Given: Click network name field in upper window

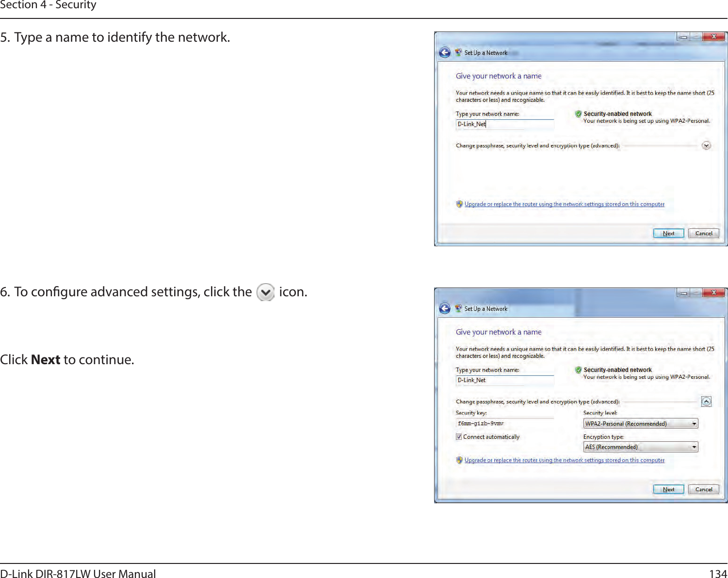Looking at the screenshot, I should pyautogui.click(x=504, y=124).
